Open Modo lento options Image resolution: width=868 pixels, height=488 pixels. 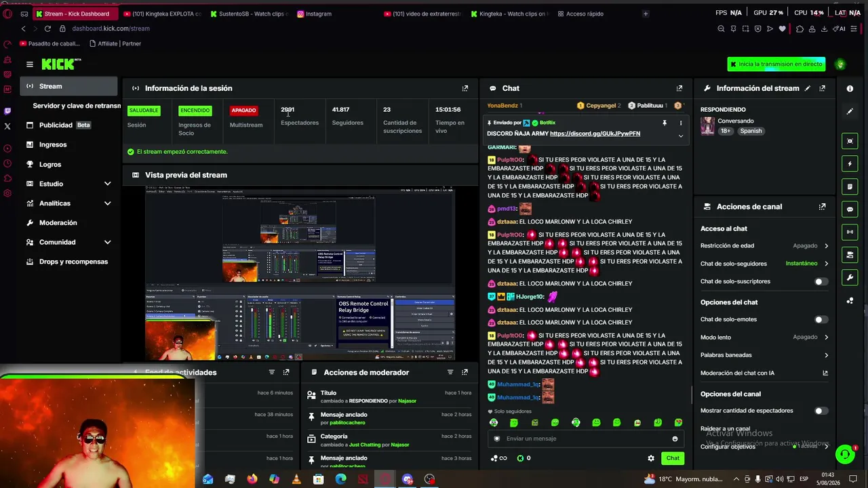point(764,337)
